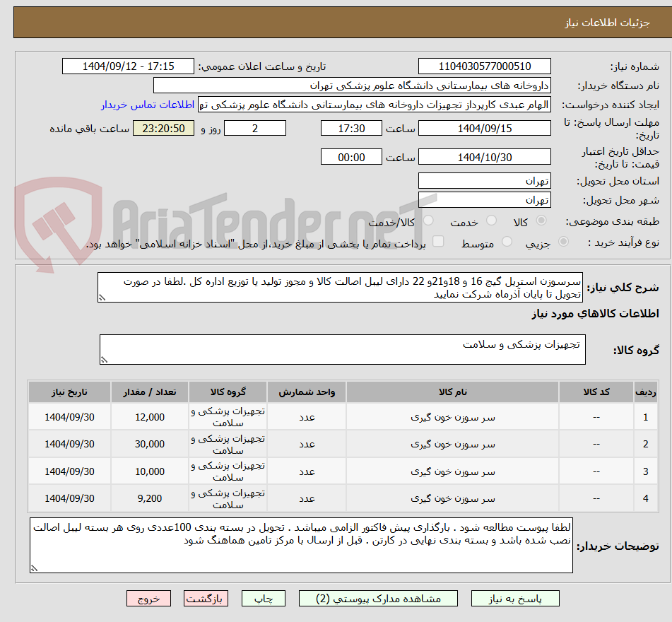Click the price validity date 1404/10/30
This screenshot has height=622, width=672.
tap(484, 157)
